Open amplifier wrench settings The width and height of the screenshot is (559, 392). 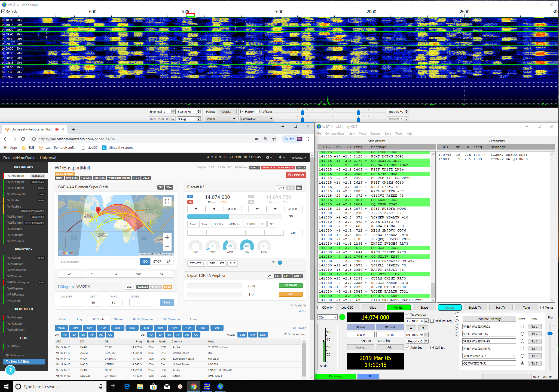point(270,276)
